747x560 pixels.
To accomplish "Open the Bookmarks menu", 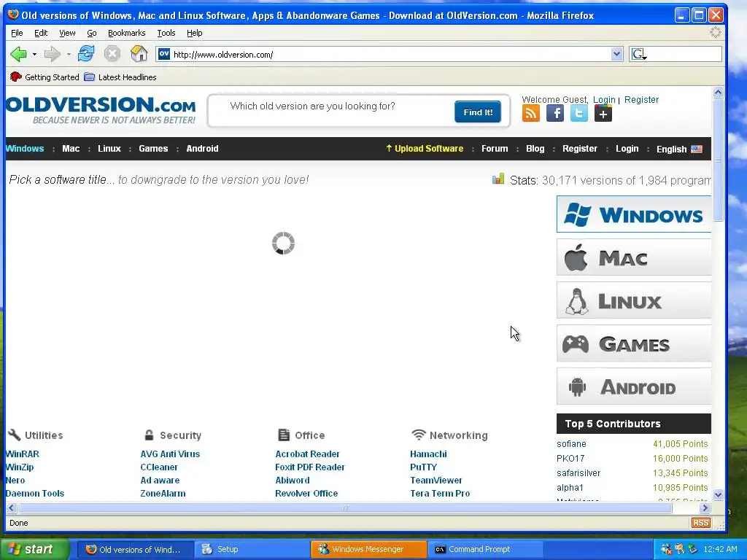I will tap(126, 33).
